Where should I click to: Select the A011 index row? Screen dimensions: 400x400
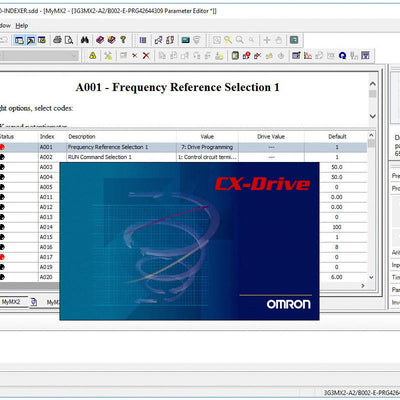coord(46,197)
